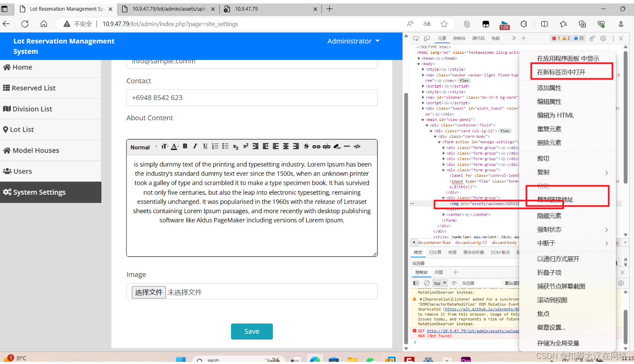
Task: Expand more DevTools tabs chevron
Action: [x=514, y=38]
